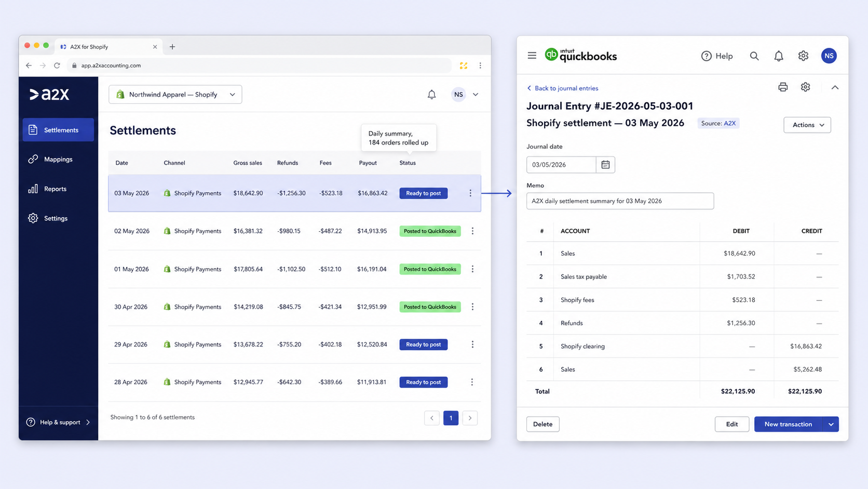The image size is (868, 489).
Task: Expand Help & support in sidebar
Action: (58, 422)
